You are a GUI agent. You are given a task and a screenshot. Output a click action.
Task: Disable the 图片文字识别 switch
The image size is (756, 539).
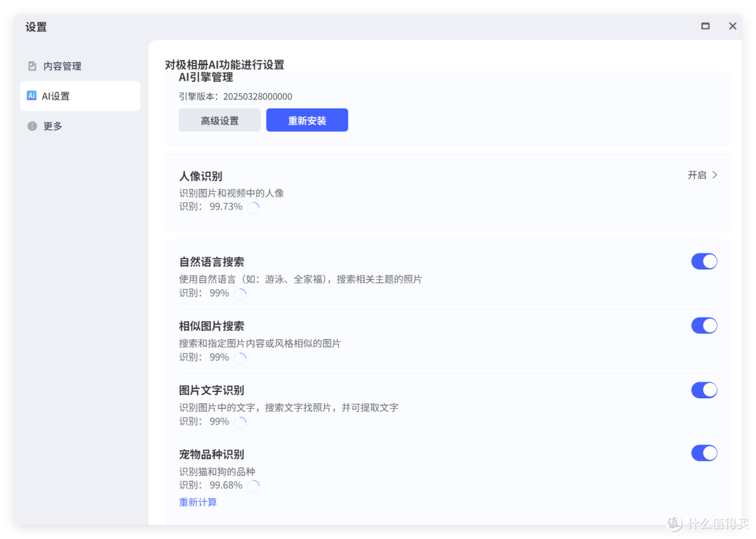coord(704,389)
